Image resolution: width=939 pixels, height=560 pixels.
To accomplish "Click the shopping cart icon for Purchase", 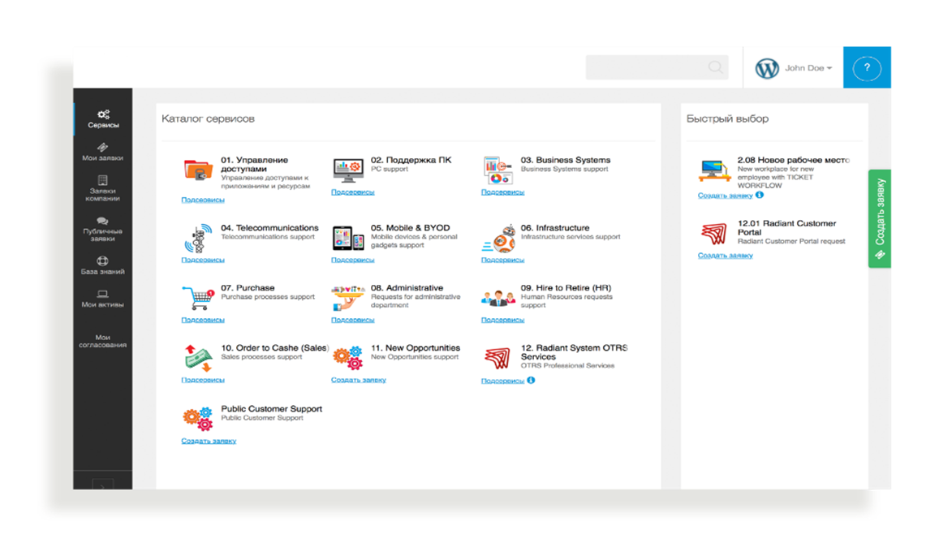I will tap(197, 298).
